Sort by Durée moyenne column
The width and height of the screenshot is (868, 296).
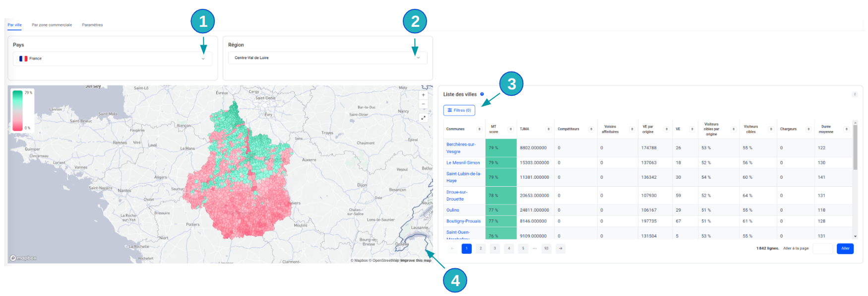(x=846, y=129)
